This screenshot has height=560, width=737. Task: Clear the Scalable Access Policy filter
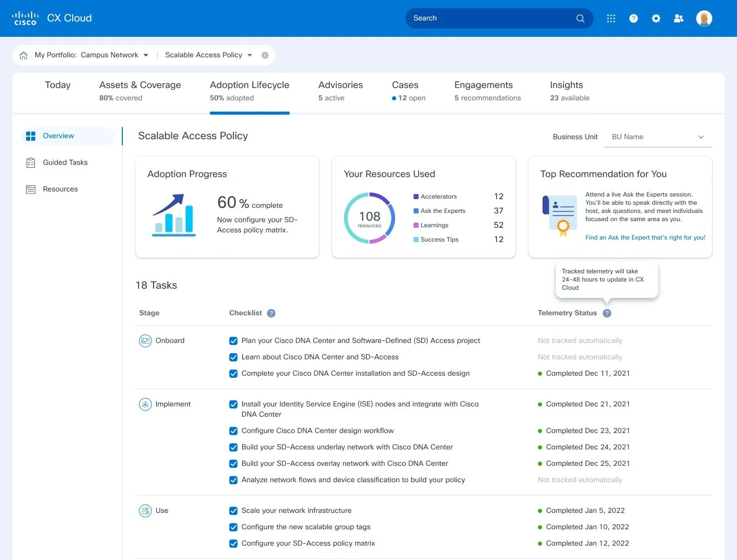[265, 55]
